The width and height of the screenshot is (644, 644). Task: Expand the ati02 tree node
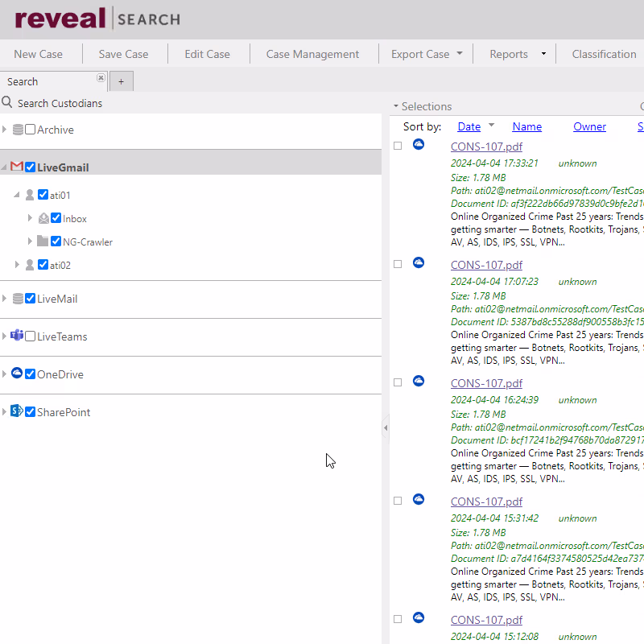[x=17, y=265]
